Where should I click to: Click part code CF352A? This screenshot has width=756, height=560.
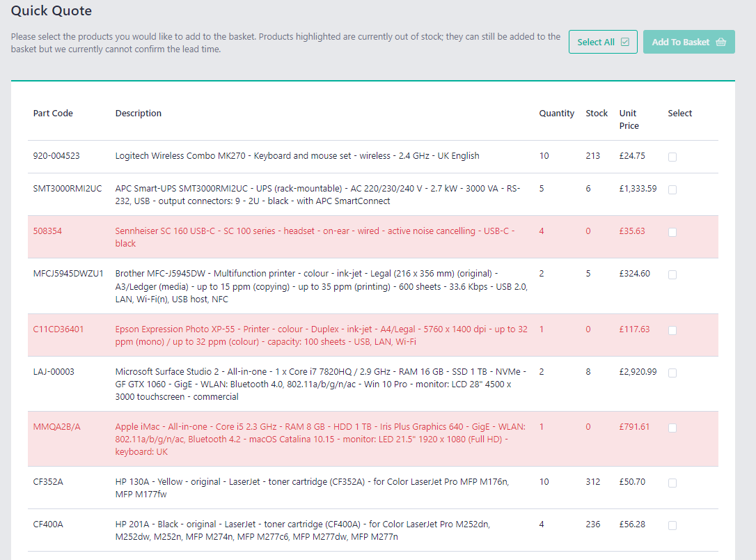tap(48, 482)
